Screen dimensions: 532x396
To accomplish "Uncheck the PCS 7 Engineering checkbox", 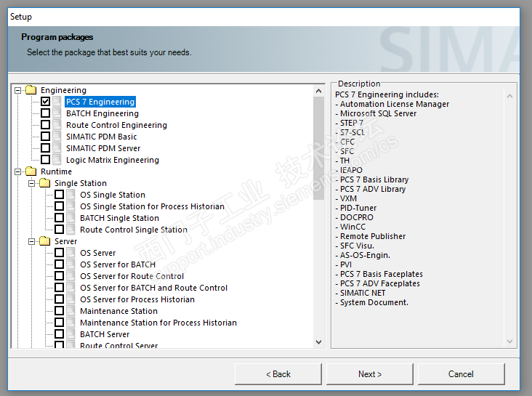I will pos(46,102).
